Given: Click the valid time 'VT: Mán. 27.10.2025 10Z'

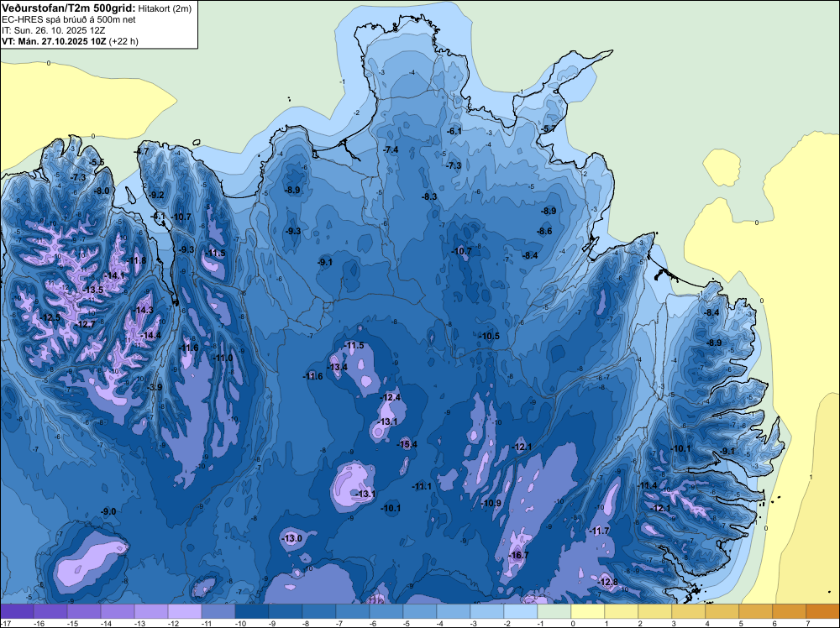Looking at the screenshot, I should point(54,41).
